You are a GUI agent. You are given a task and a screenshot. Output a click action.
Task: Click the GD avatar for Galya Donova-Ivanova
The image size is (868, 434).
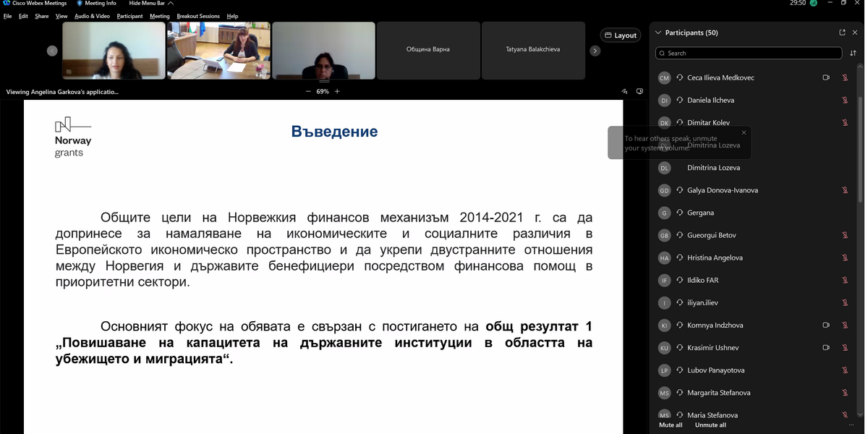665,190
